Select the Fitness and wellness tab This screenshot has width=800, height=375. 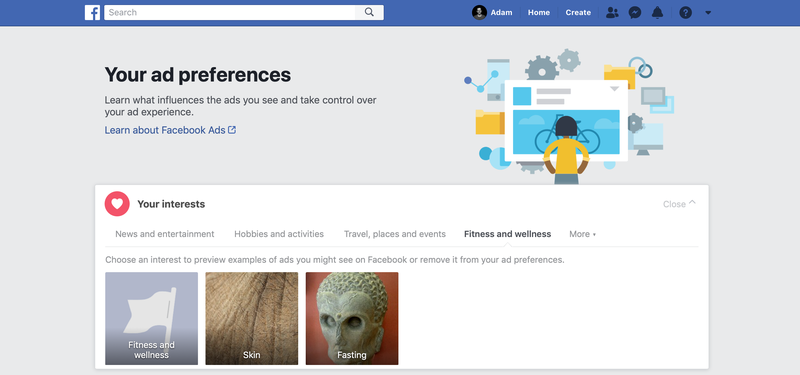pyautogui.click(x=508, y=234)
